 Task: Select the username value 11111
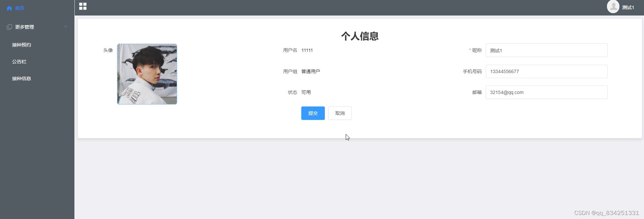click(307, 50)
